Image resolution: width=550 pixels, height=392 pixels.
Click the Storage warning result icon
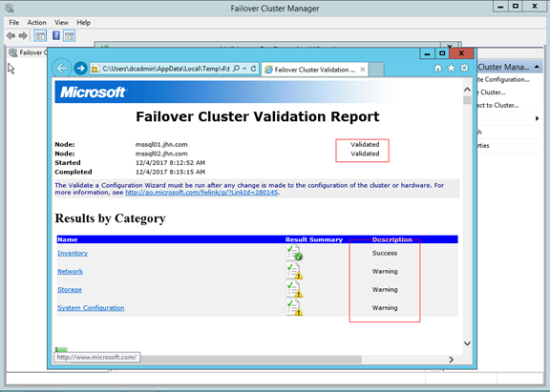(x=294, y=289)
